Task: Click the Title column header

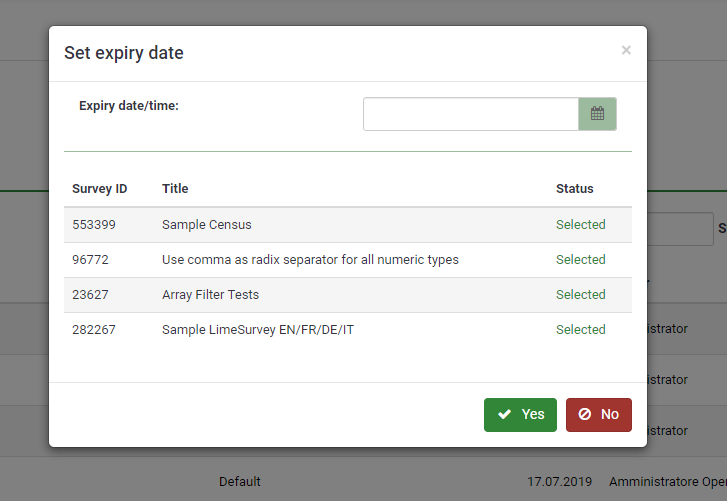Action: 175,188
